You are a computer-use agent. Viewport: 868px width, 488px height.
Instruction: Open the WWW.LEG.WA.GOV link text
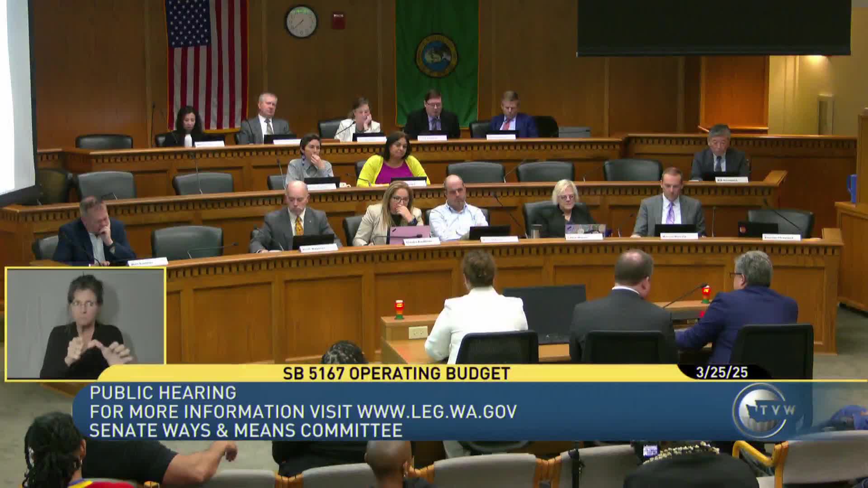437,412
